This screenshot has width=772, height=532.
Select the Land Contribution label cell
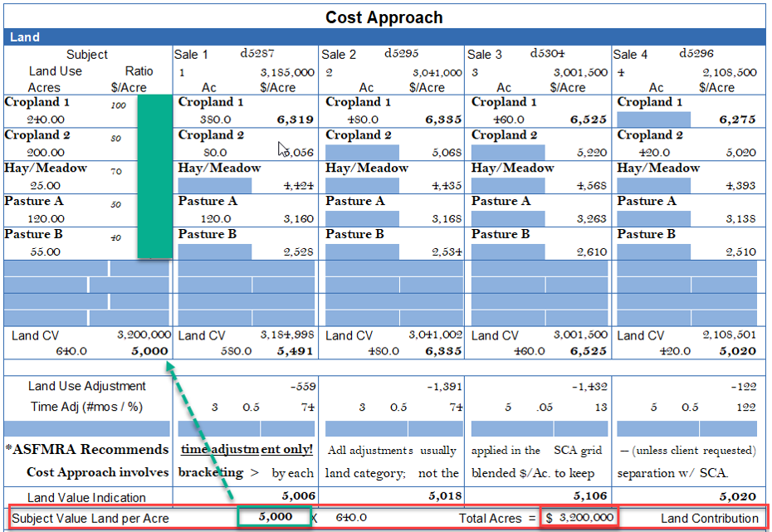(x=709, y=518)
